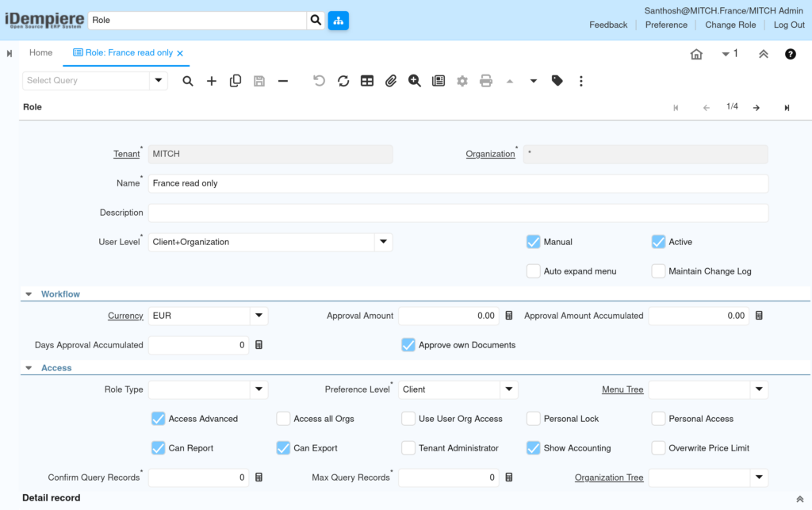Open calculator for Approval Amount

pos(509,316)
